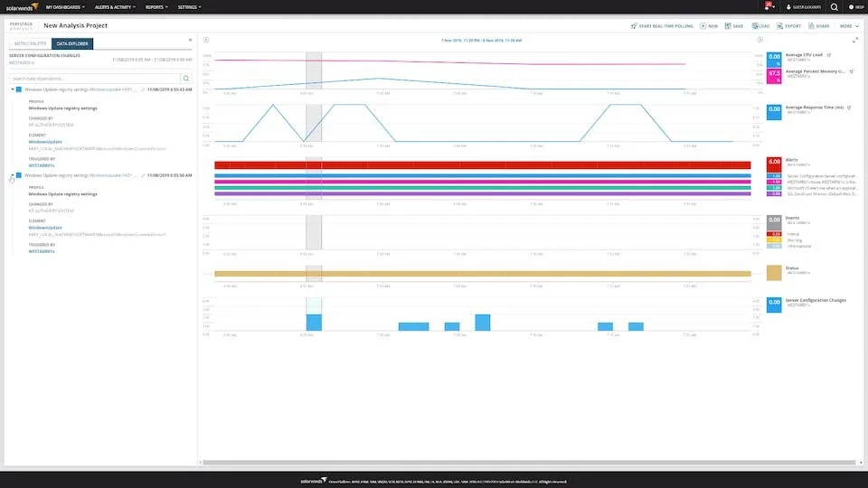Switch to the Metric Palette tab
The height and width of the screenshot is (488, 868).
29,43
